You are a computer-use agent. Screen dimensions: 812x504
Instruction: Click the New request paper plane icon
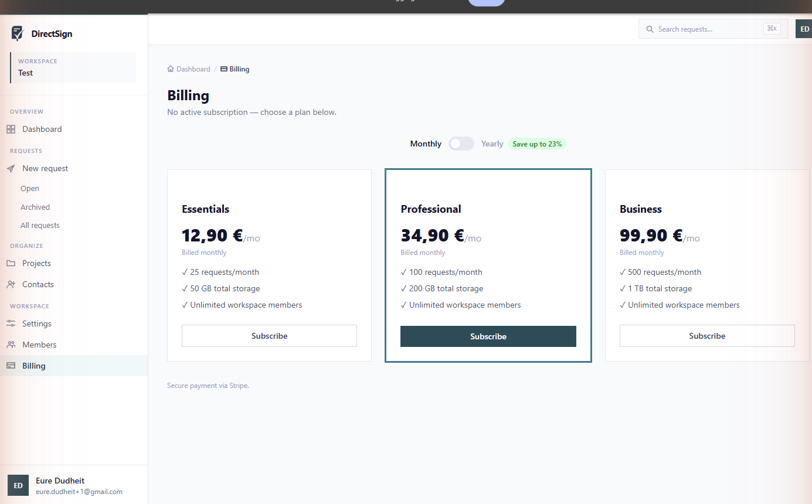coord(11,168)
